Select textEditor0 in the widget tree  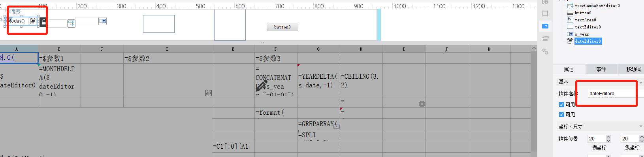pyautogui.click(x=588, y=27)
